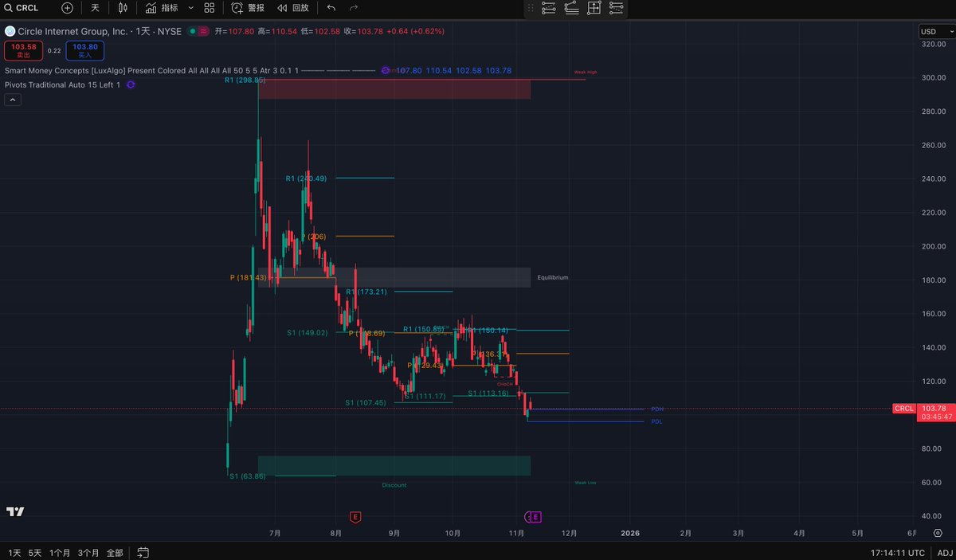Click the undo arrow

331,8
